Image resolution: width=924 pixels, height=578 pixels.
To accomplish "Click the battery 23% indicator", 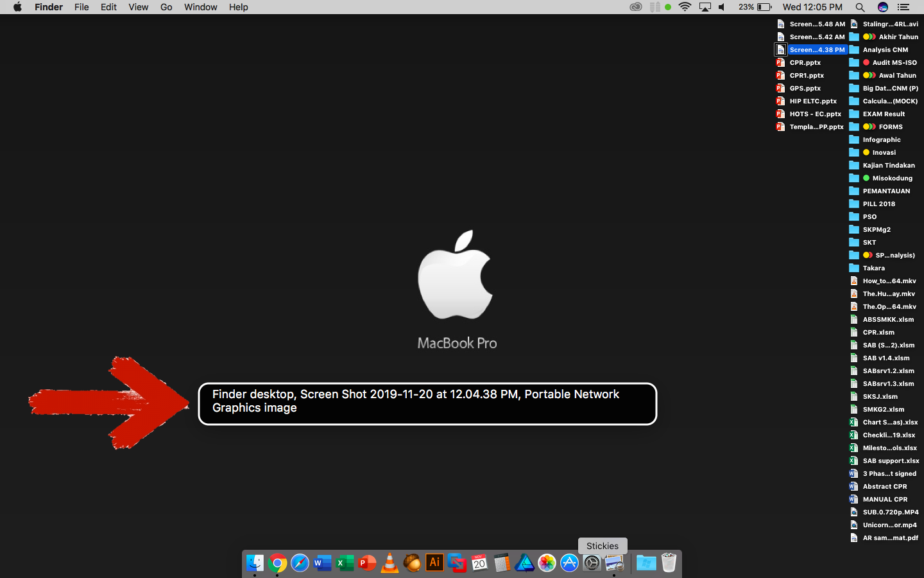I will point(755,7).
